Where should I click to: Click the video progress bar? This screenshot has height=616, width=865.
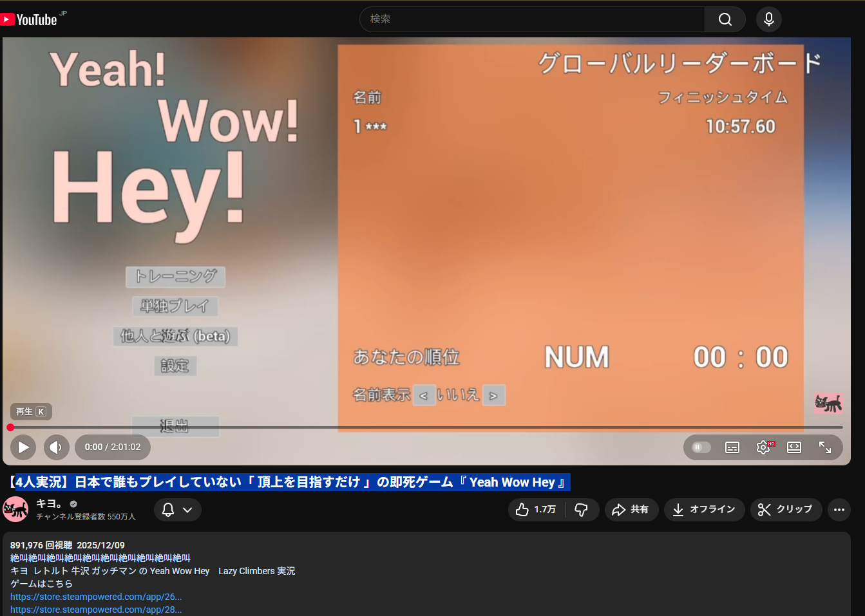pos(425,427)
